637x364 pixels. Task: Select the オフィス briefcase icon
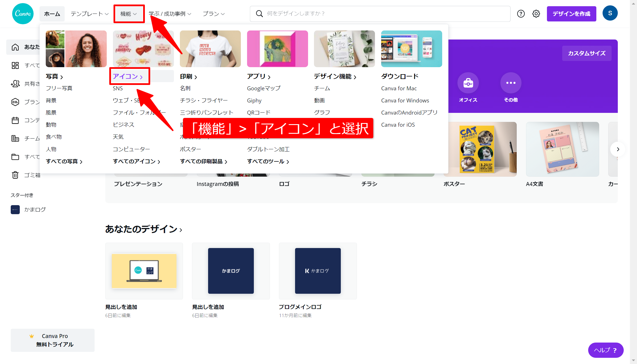(x=468, y=83)
